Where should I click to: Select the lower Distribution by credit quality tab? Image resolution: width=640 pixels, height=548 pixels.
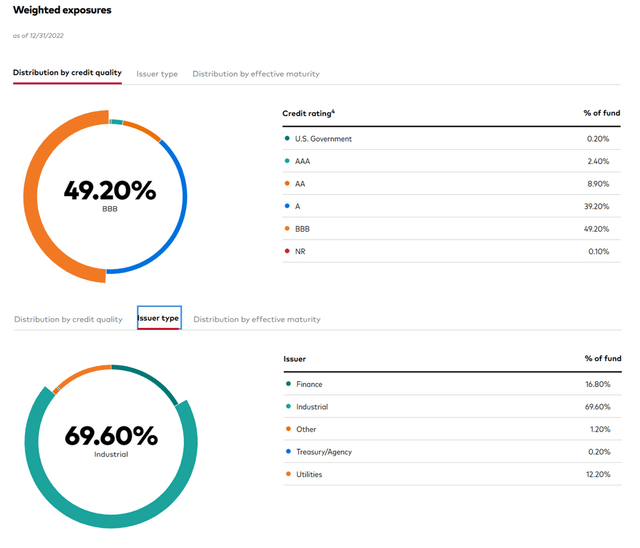tap(68, 319)
